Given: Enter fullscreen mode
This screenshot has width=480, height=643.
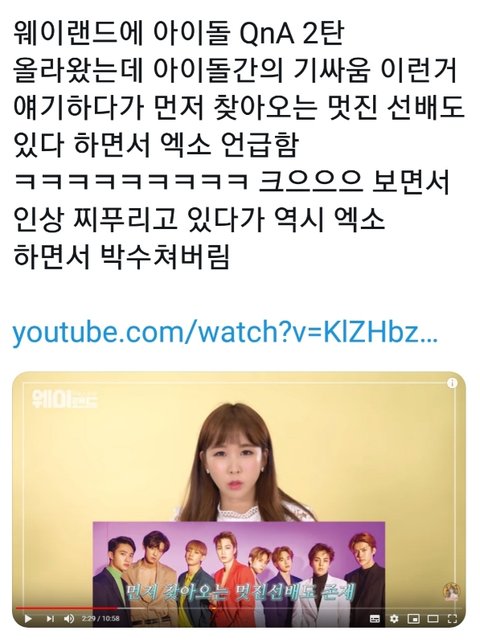Looking at the screenshot, I should click(452, 618).
